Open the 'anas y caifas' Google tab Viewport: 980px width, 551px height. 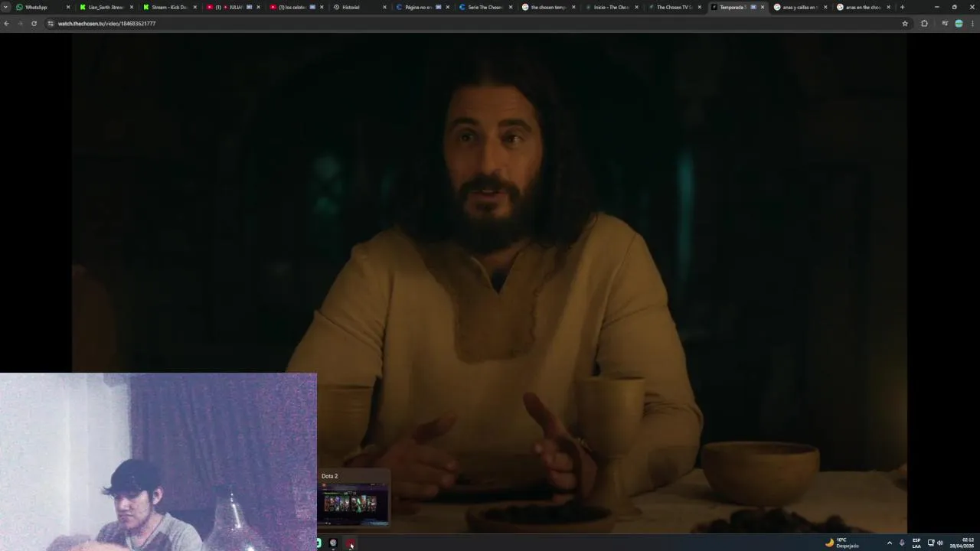(x=800, y=7)
